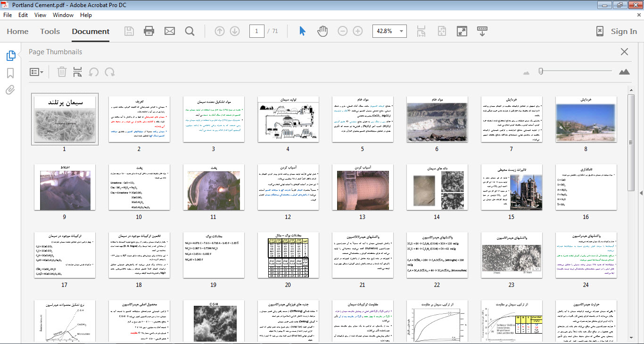Select page 2 thumbnail
644x344 pixels.
click(x=139, y=119)
